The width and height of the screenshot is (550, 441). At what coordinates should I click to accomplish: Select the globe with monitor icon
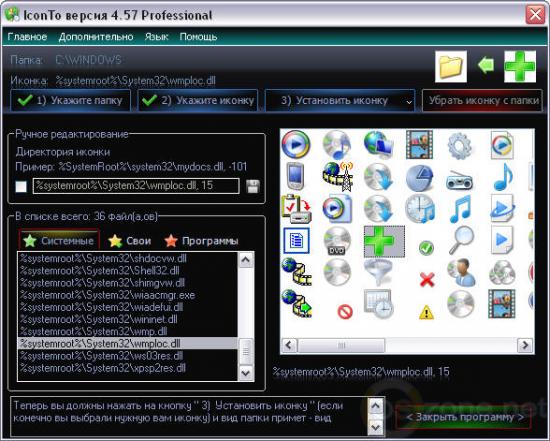(x=378, y=144)
